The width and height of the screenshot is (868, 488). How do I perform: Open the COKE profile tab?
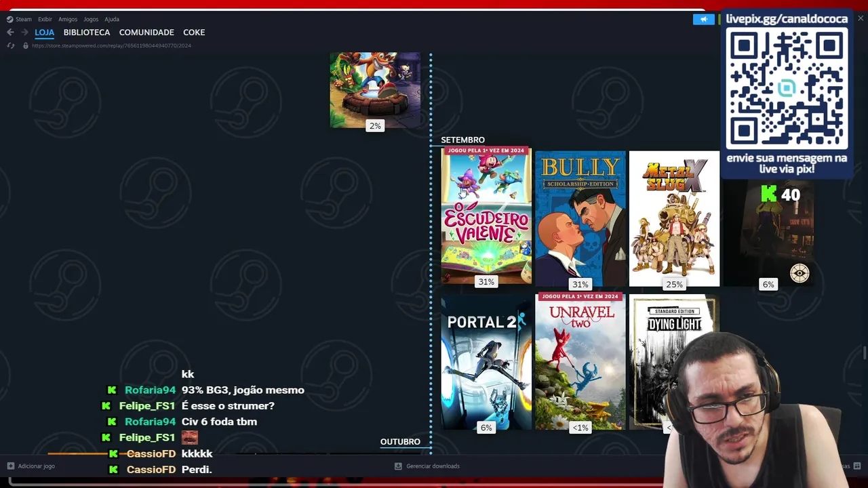[194, 32]
